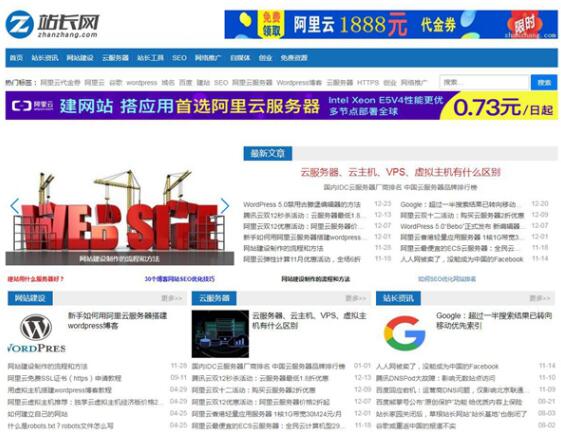Screen dimensions: 561x435
Task: Expand 更多>> in 云服务器 section
Action: (x=356, y=298)
